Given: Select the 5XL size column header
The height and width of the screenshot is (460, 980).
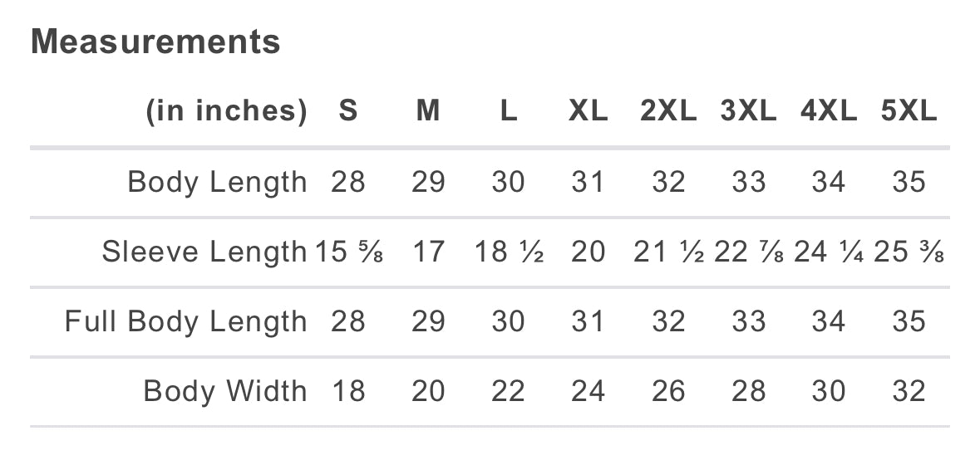Looking at the screenshot, I should pos(909,111).
